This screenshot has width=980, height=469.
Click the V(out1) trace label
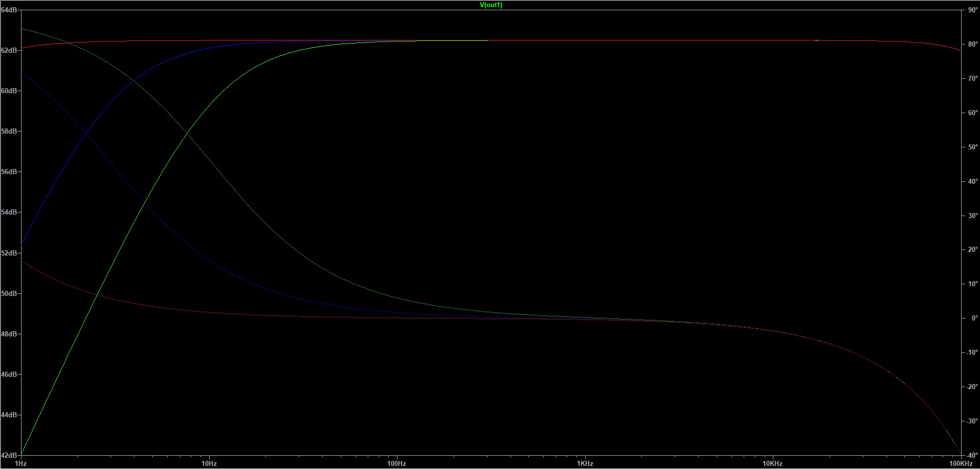pos(491,5)
